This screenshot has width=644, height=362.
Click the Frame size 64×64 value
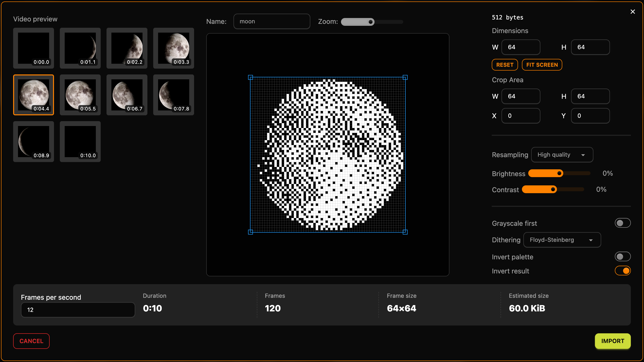click(x=402, y=308)
